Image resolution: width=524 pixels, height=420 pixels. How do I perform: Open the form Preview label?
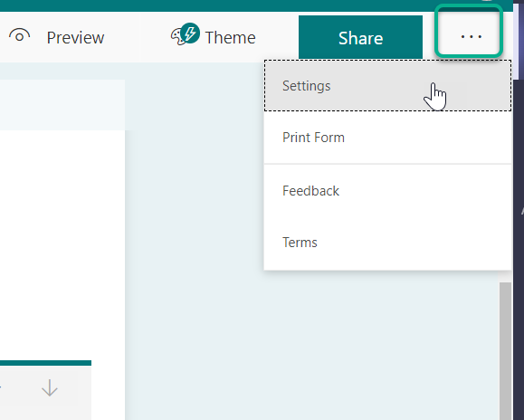click(75, 37)
